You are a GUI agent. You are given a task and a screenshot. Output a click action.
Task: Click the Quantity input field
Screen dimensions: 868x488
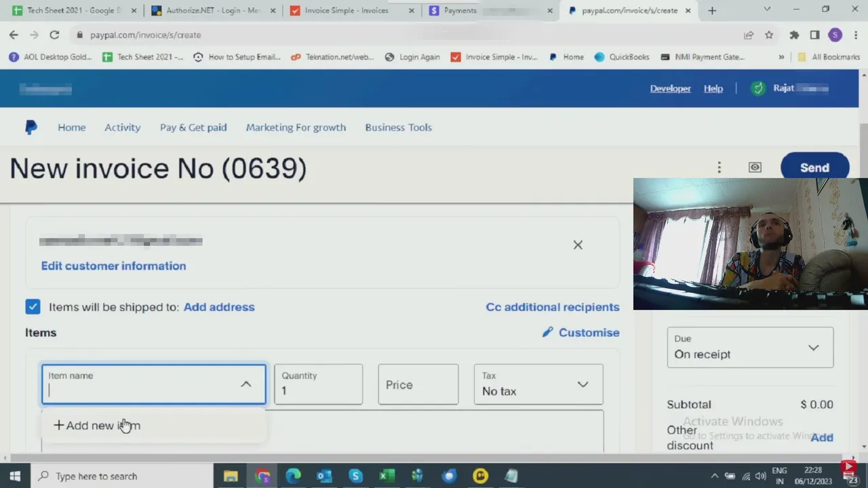click(x=318, y=384)
